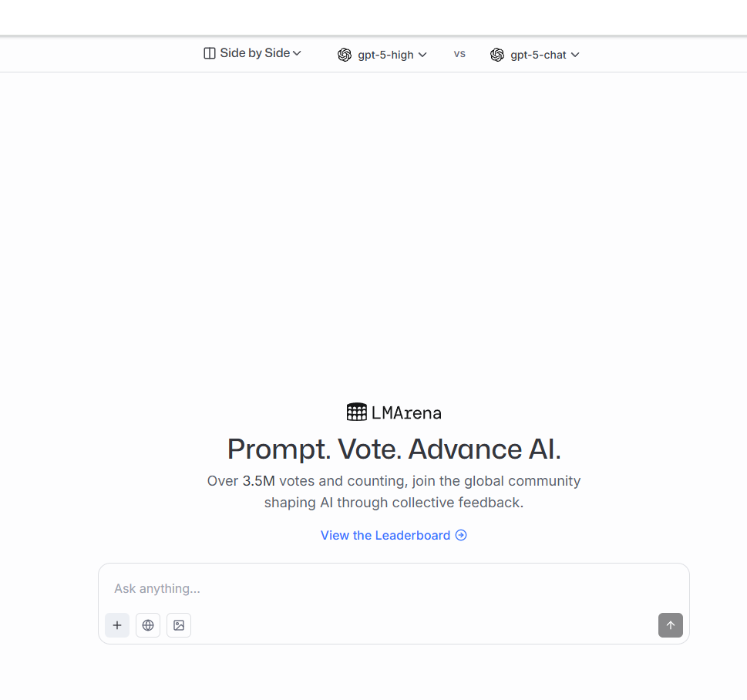Click the Side by Side layout icon

tap(210, 53)
